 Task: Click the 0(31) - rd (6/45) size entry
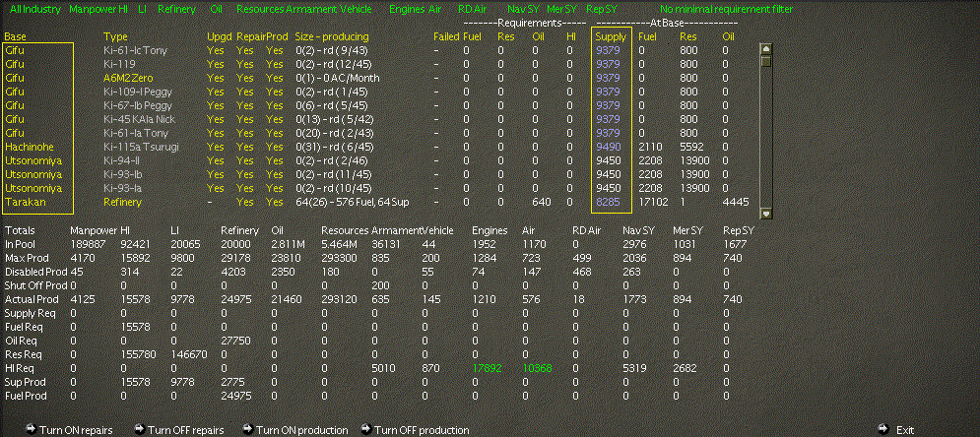[334, 147]
